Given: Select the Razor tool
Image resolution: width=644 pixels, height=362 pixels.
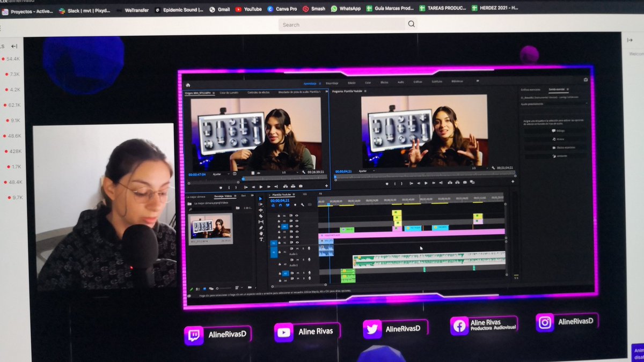Looking at the screenshot, I should (x=261, y=216).
